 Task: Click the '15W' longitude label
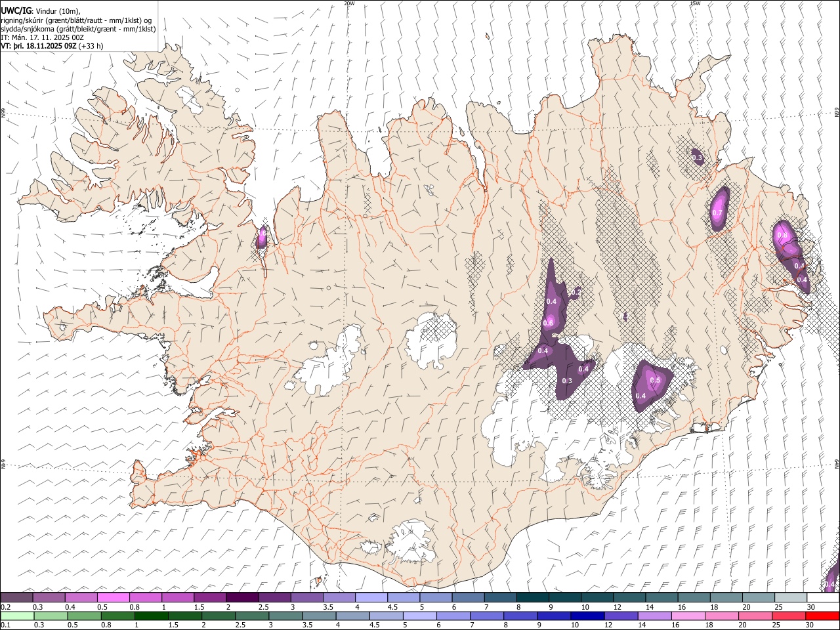tap(695, 3)
